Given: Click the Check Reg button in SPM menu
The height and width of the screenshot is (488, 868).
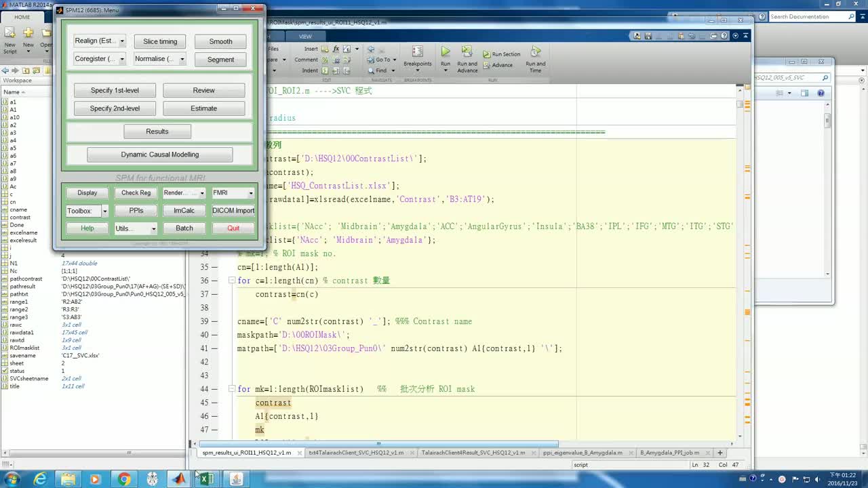Looking at the screenshot, I should click(136, 193).
